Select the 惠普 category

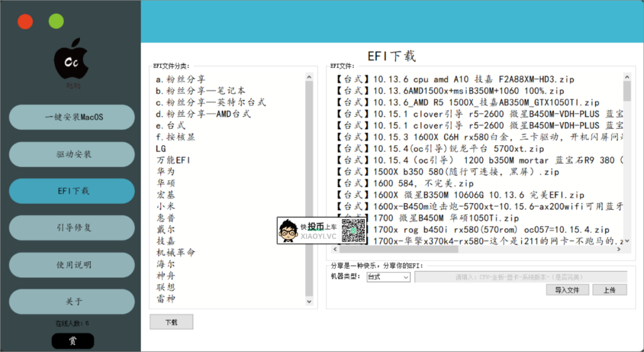pos(166,218)
